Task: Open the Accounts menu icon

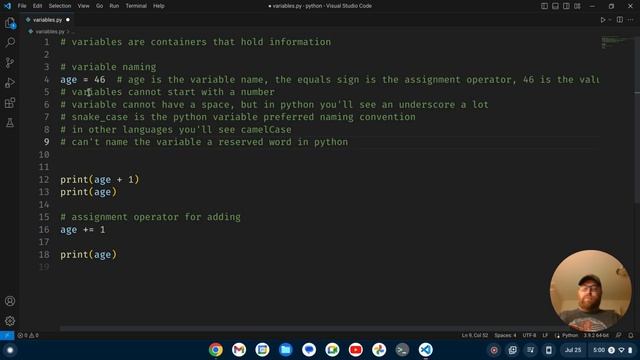Action: coord(10,301)
